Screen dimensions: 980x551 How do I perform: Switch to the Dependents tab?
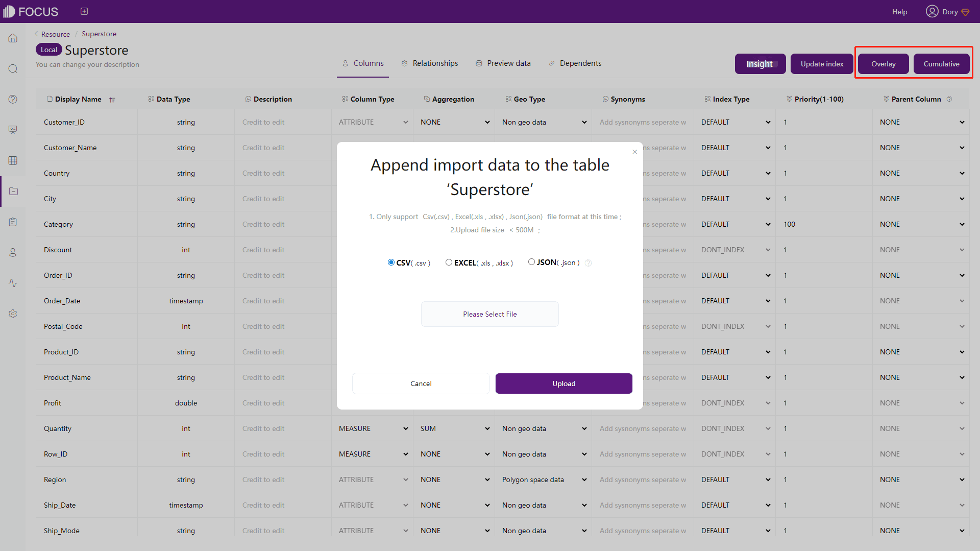point(575,63)
